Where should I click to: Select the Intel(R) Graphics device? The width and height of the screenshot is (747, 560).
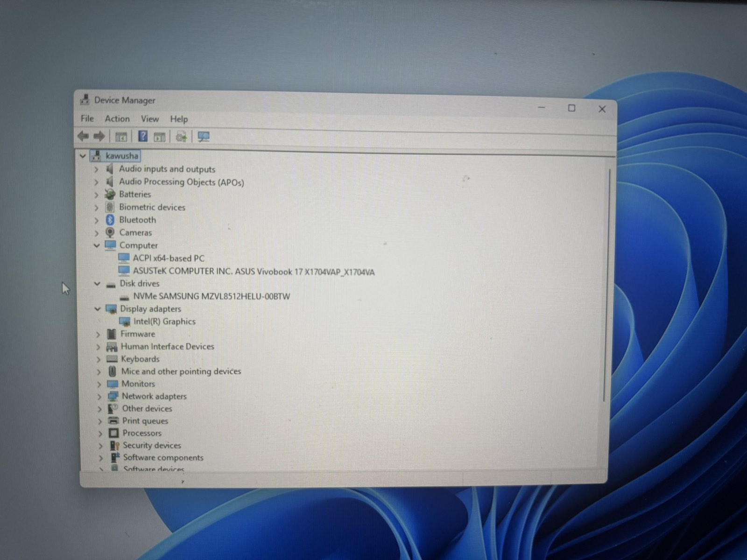coord(164,322)
